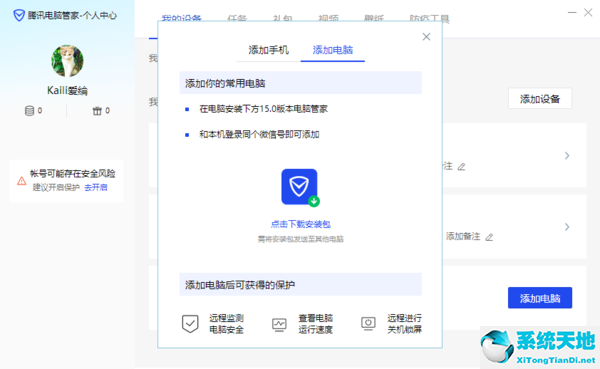Close the add device dialog
The width and height of the screenshot is (600, 369).
[x=426, y=37]
